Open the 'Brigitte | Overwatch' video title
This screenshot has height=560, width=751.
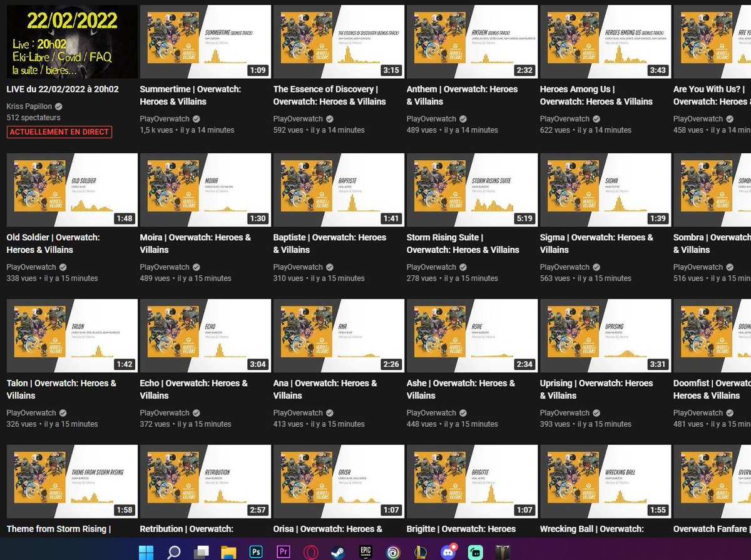tap(461, 529)
